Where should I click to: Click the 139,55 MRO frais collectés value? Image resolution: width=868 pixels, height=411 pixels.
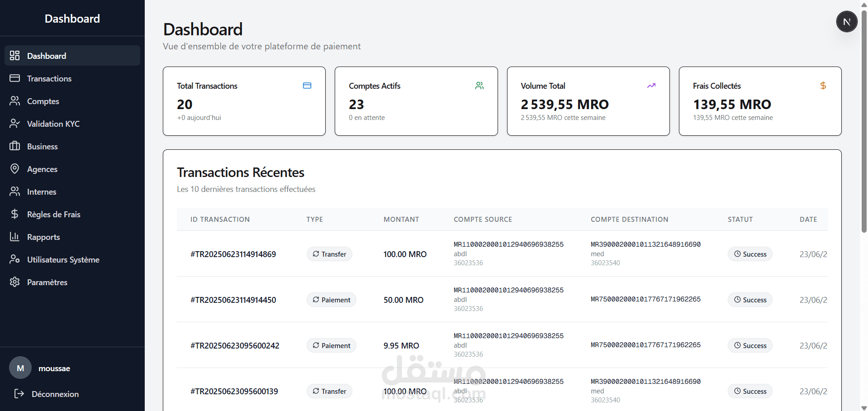coord(732,104)
